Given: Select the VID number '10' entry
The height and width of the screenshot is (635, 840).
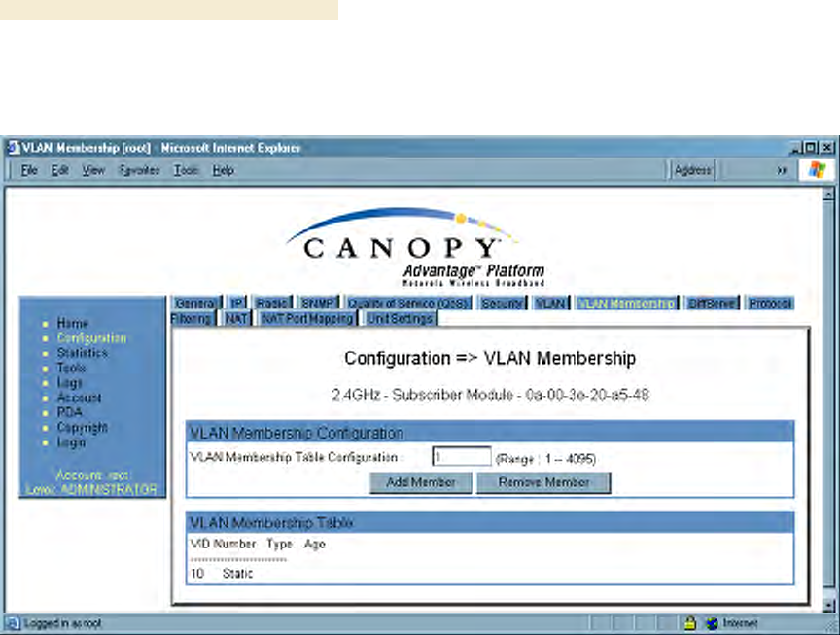Looking at the screenshot, I should 197,574.
